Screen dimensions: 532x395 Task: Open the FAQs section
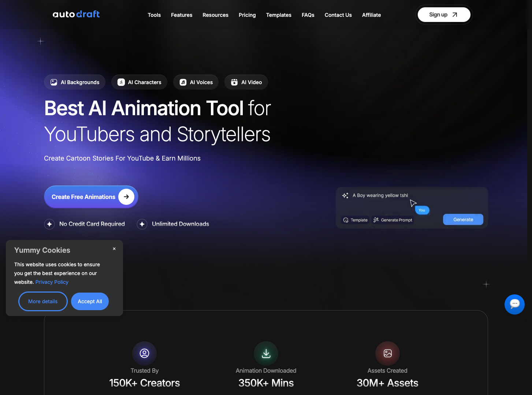tap(308, 15)
